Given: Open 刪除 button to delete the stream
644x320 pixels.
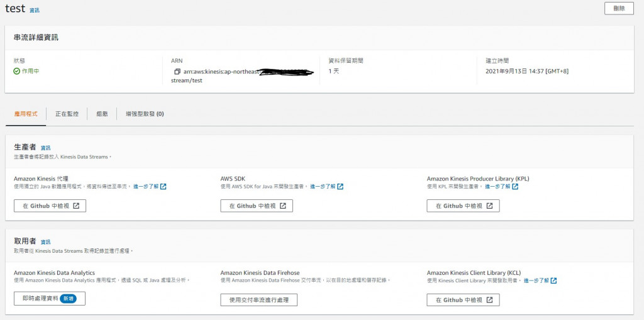Looking at the screenshot, I should click(x=619, y=8).
